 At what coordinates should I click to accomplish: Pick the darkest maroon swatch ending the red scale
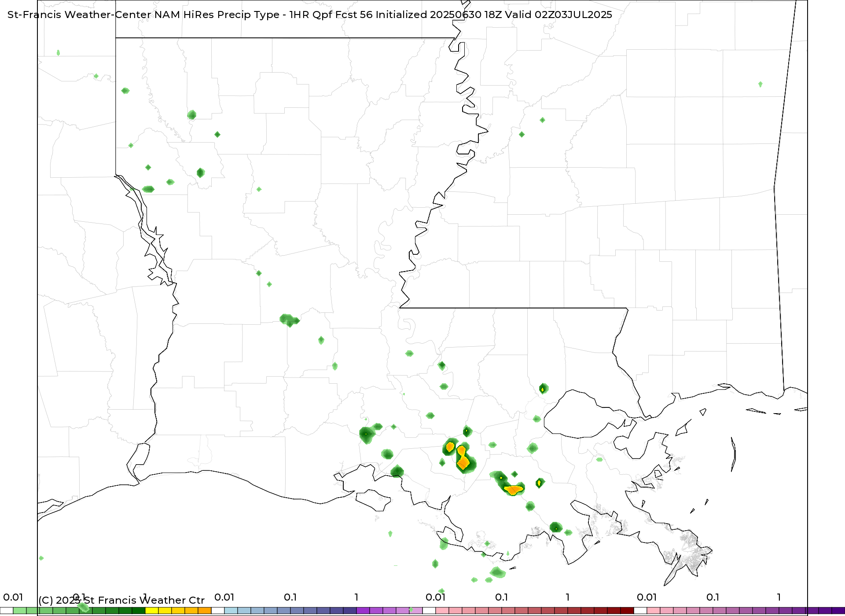pyautogui.click(x=627, y=611)
